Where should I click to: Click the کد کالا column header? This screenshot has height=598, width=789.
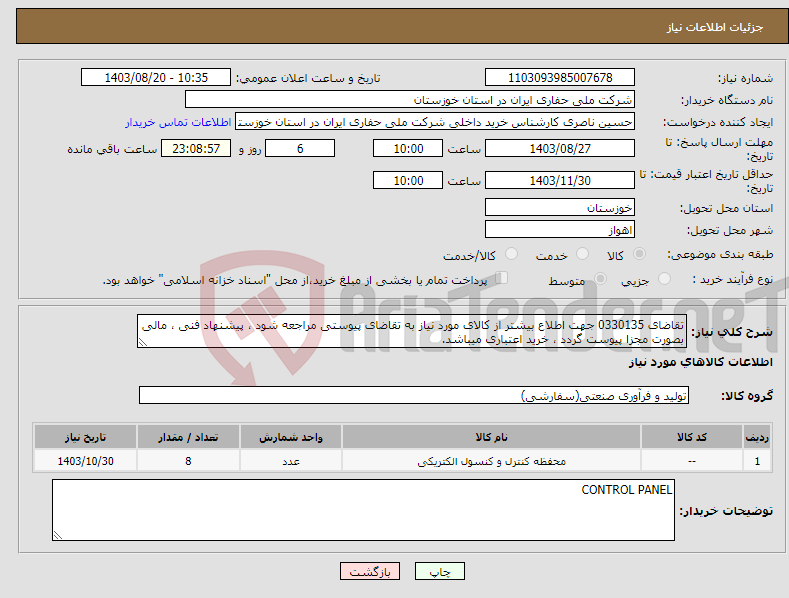point(692,437)
